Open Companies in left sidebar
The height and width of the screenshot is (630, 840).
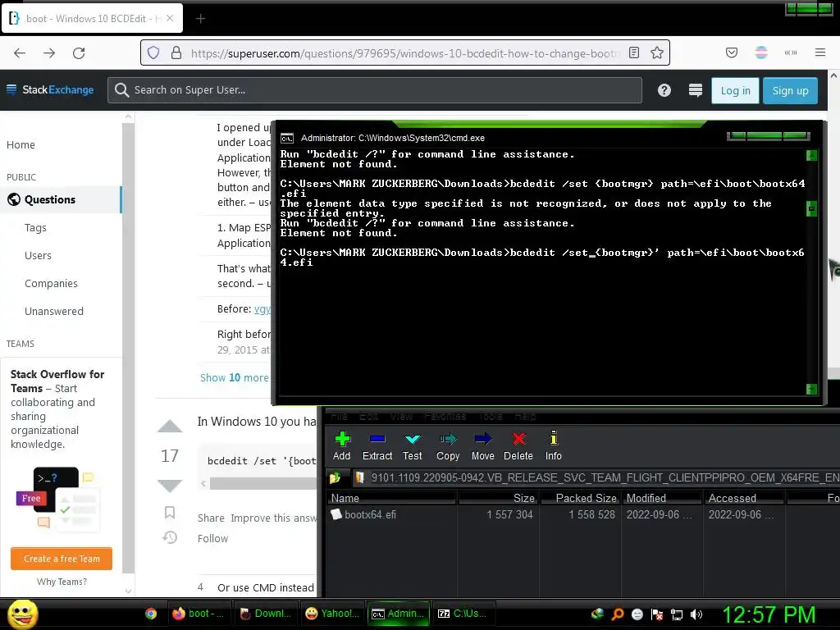pyautogui.click(x=51, y=283)
